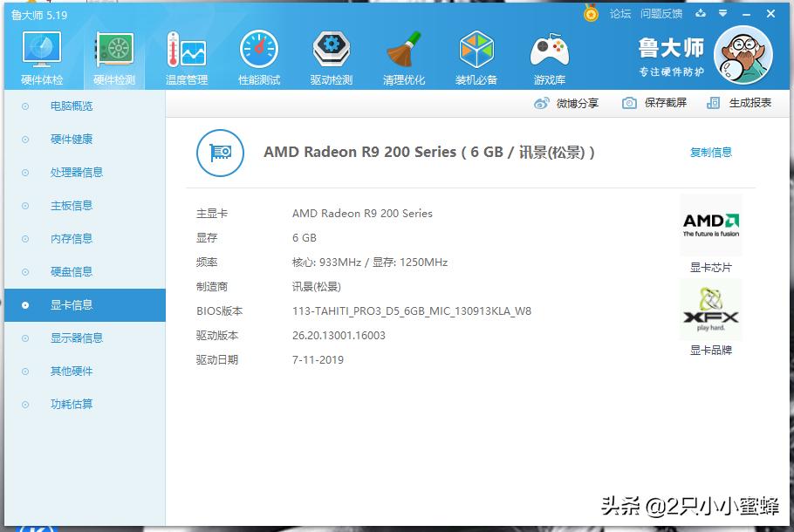The height and width of the screenshot is (532, 794).
Task: Launch 性能测试 performance test
Action: (258, 52)
